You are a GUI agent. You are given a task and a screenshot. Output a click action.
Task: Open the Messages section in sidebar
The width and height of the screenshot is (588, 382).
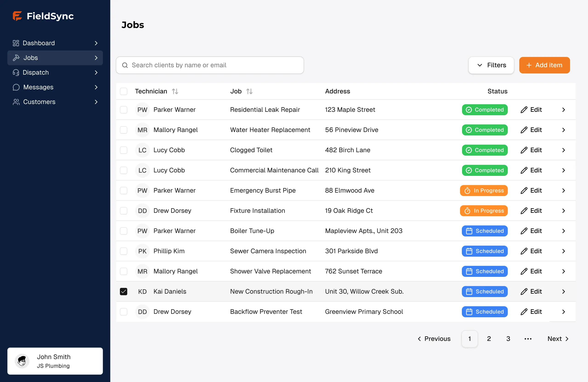(38, 87)
